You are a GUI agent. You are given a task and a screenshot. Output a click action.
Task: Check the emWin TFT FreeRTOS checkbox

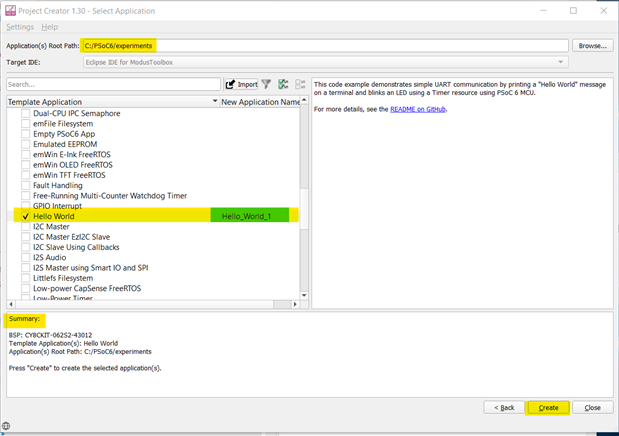(x=26, y=175)
